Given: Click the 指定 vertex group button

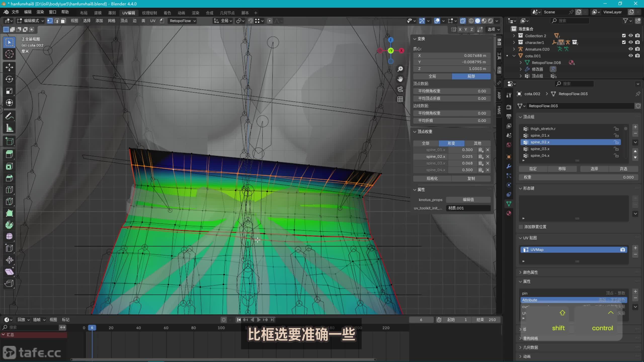Looking at the screenshot, I should [533, 169].
